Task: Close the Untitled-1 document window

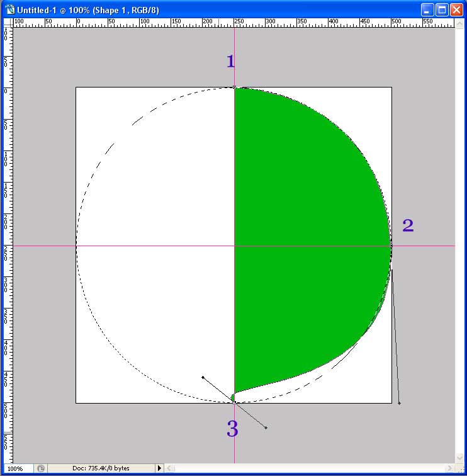Action: pyautogui.click(x=456, y=10)
